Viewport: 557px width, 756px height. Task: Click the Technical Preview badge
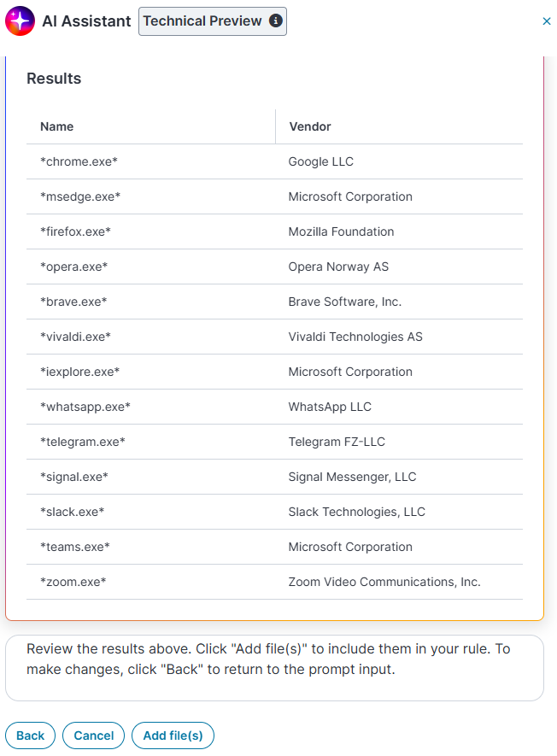pyautogui.click(x=213, y=21)
